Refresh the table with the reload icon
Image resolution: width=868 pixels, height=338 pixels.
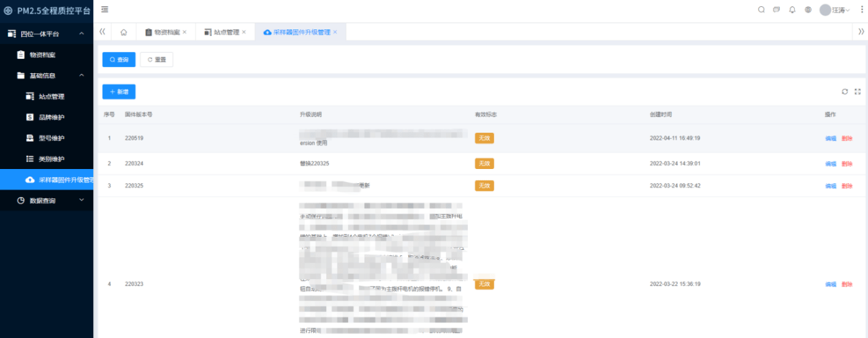845,92
